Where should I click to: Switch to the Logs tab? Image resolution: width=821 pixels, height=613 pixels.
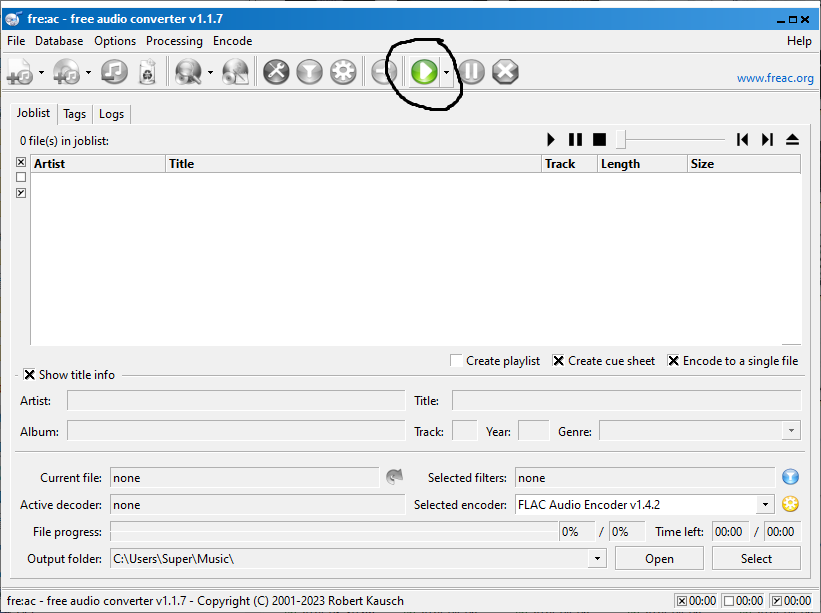coord(112,114)
